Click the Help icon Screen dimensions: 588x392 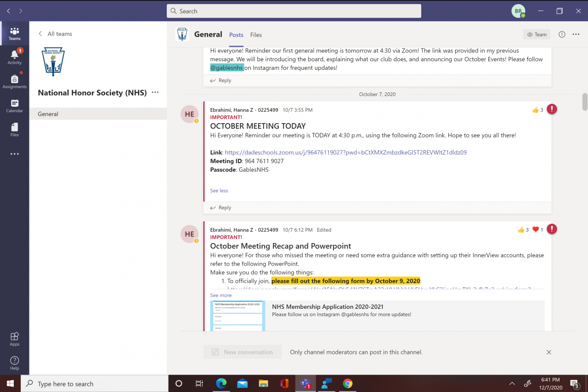pos(14,363)
